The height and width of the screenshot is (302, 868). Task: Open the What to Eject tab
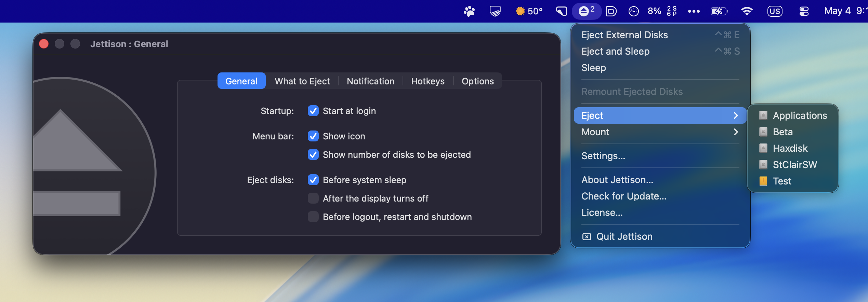tap(302, 81)
